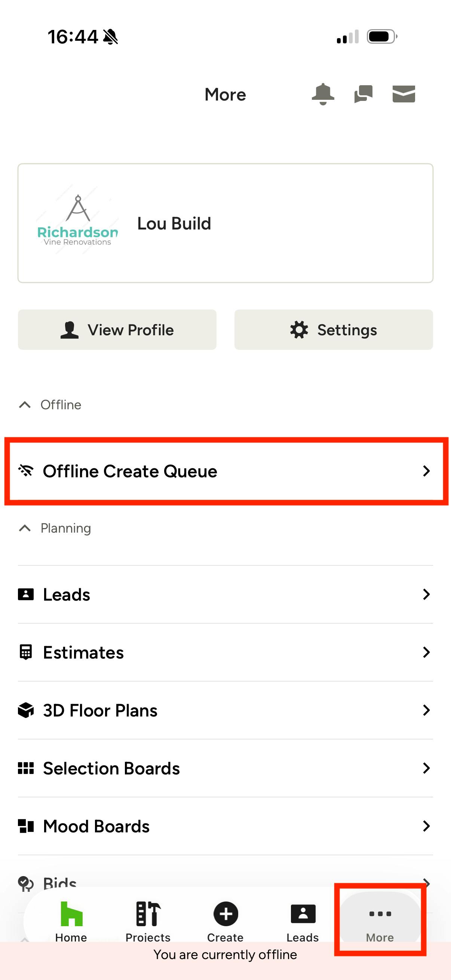Open Offline Create Queue

pyautogui.click(x=225, y=471)
